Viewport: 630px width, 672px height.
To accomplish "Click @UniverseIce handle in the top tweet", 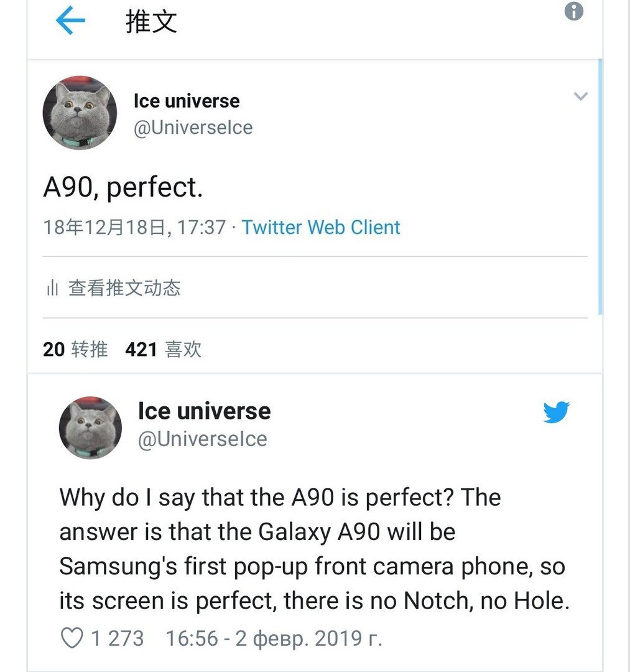I will pyautogui.click(x=193, y=128).
